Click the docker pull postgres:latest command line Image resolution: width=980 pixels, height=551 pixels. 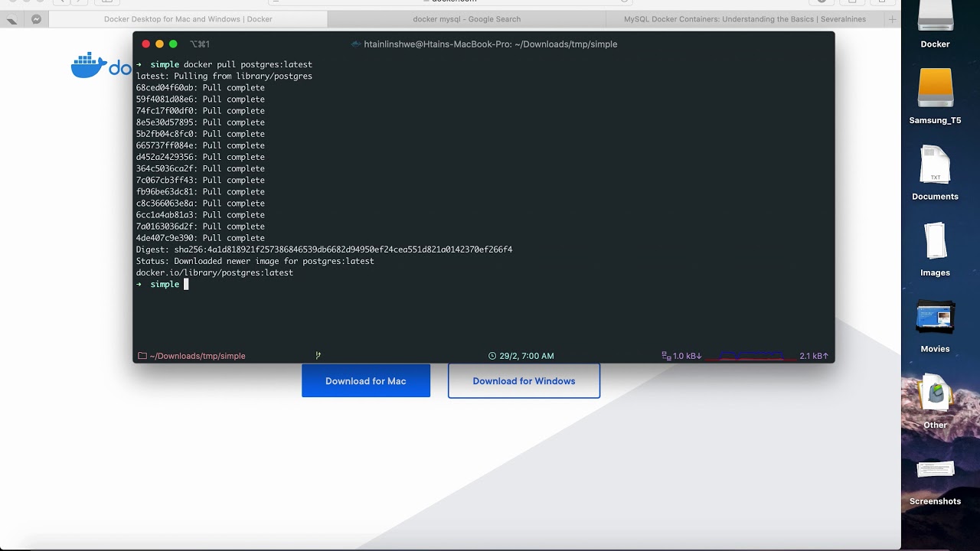247,64
